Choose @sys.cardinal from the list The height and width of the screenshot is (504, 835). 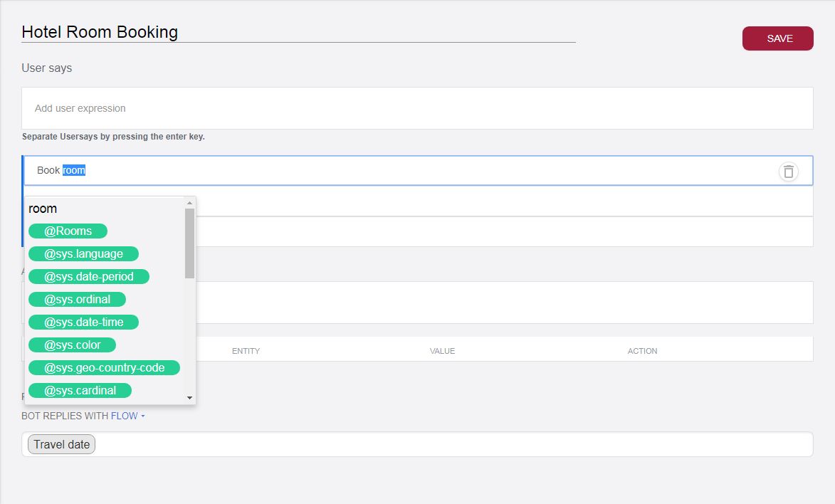click(x=80, y=390)
